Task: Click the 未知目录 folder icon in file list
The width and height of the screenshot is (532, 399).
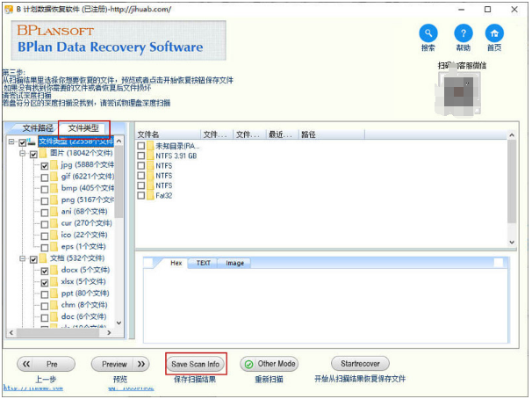Action: 150,146
